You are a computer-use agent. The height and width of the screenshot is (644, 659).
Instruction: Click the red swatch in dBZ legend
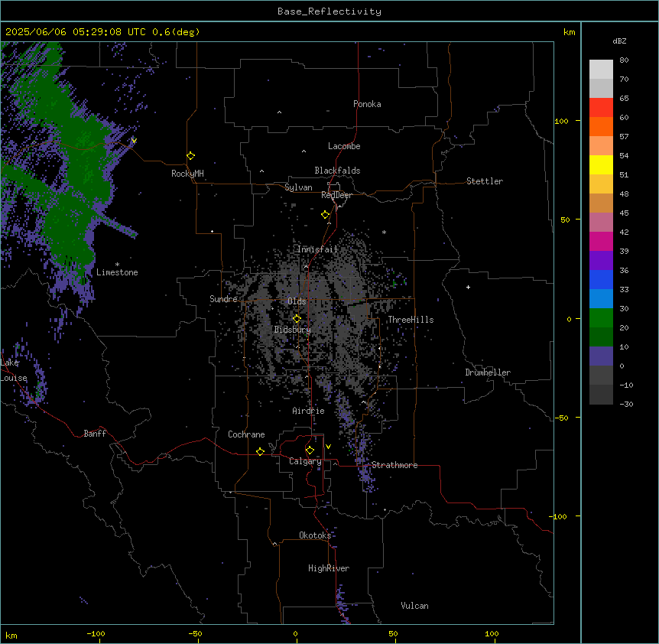click(601, 108)
